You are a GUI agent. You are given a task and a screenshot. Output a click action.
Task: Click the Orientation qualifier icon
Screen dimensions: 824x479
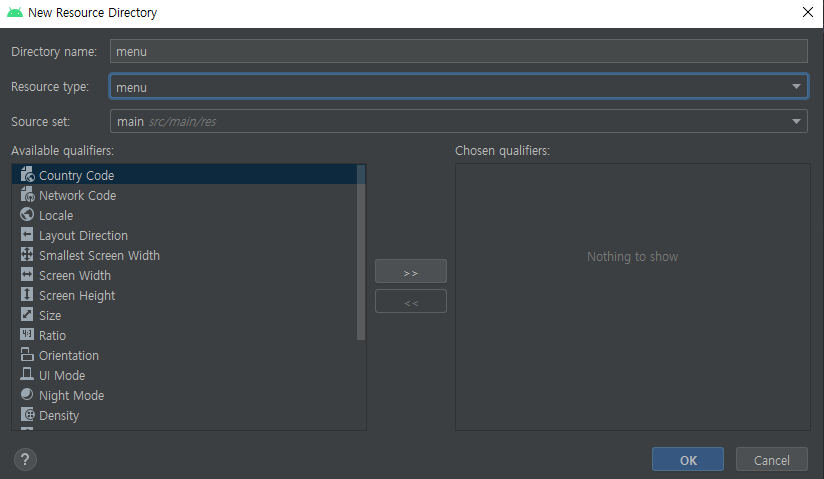click(27, 354)
